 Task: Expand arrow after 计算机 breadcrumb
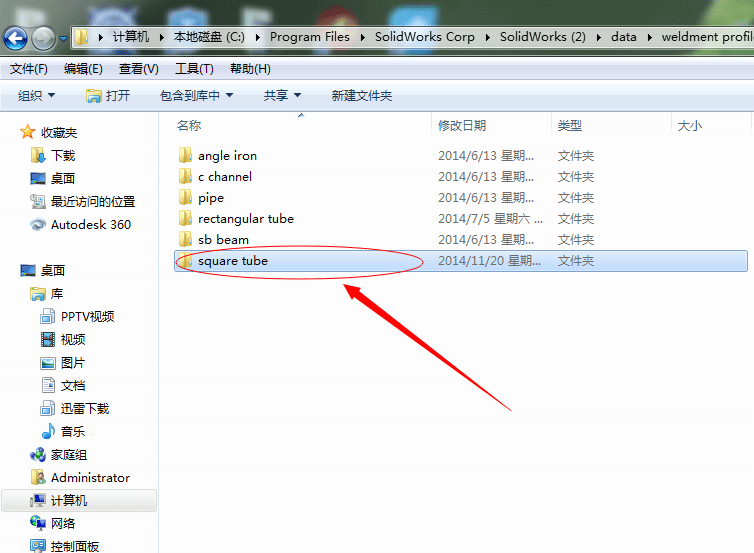click(x=162, y=38)
